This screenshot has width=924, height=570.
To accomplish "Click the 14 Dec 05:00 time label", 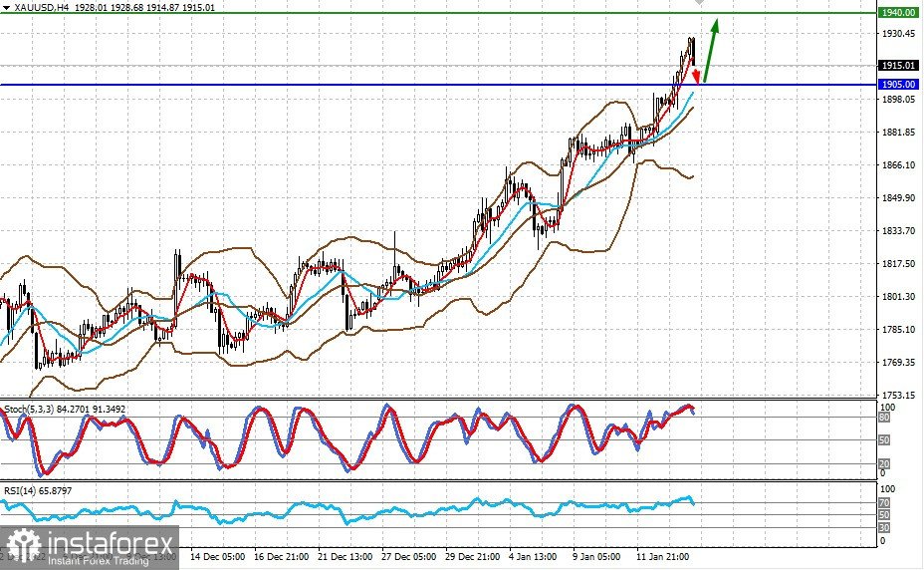I will pyautogui.click(x=218, y=556).
